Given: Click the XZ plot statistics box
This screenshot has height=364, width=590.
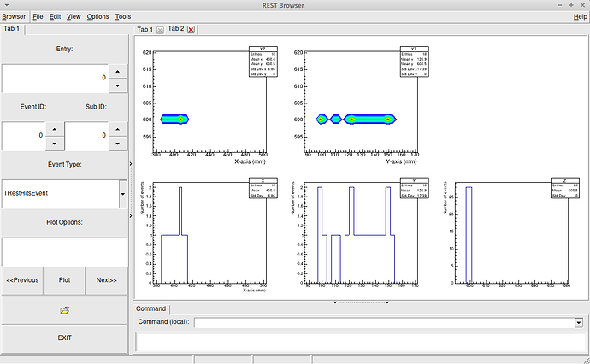Looking at the screenshot, I should coord(263,62).
